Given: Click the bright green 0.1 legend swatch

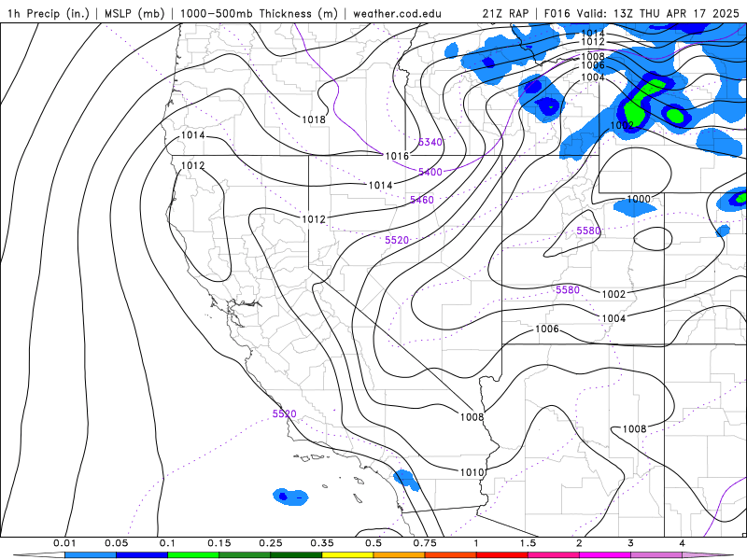Looking at the screenshot, I should coord(193,555).
